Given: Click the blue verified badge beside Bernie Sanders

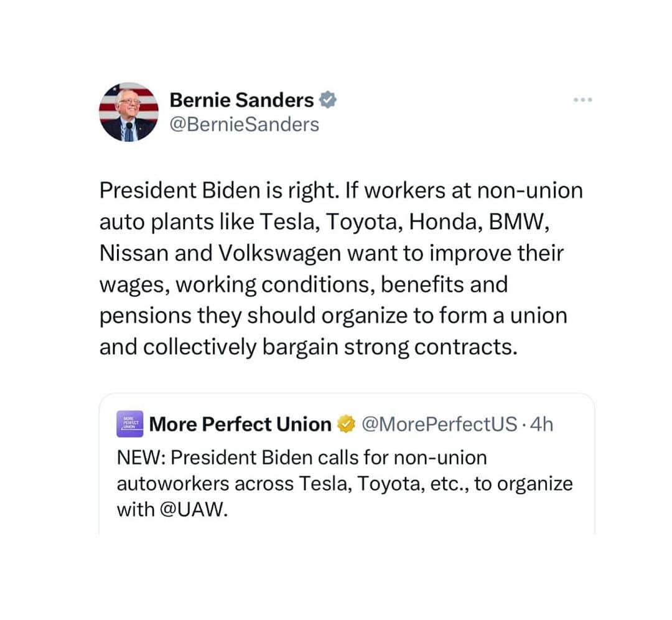Looking at the screenshot, I should point(327,100).
